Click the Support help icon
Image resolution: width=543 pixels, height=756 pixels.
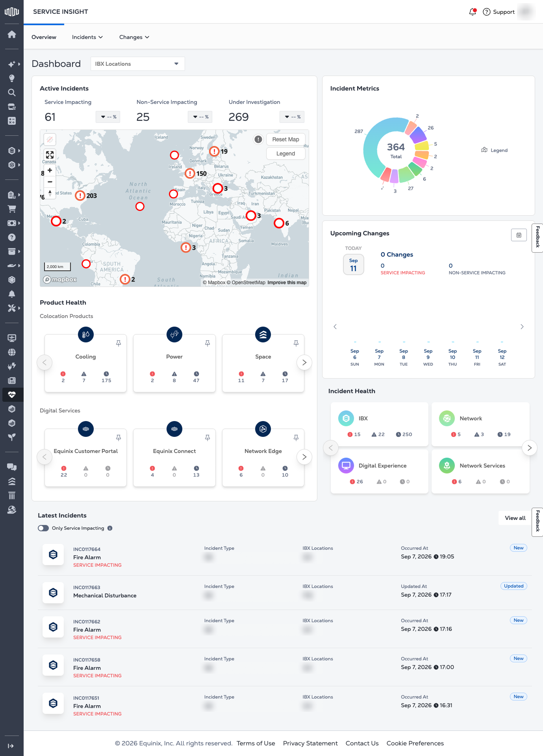487,12
